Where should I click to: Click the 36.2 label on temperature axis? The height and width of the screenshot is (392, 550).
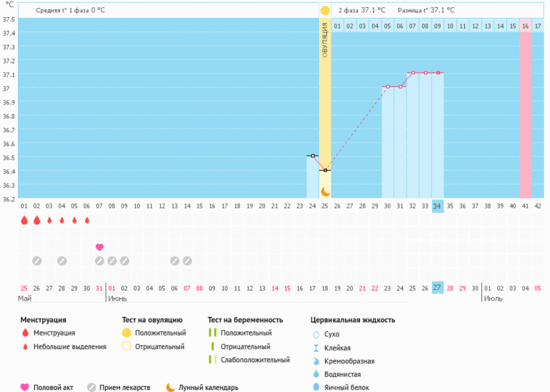click(x=9, y=199)
